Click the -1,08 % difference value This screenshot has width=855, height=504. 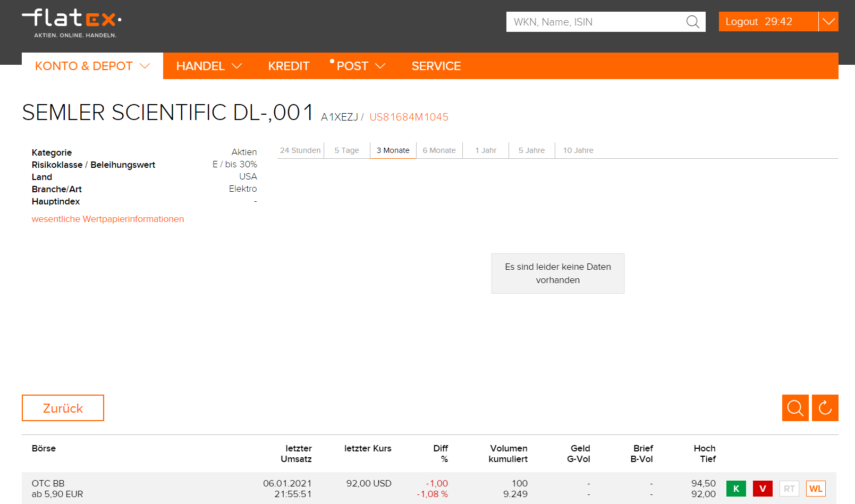click(433, 494)
